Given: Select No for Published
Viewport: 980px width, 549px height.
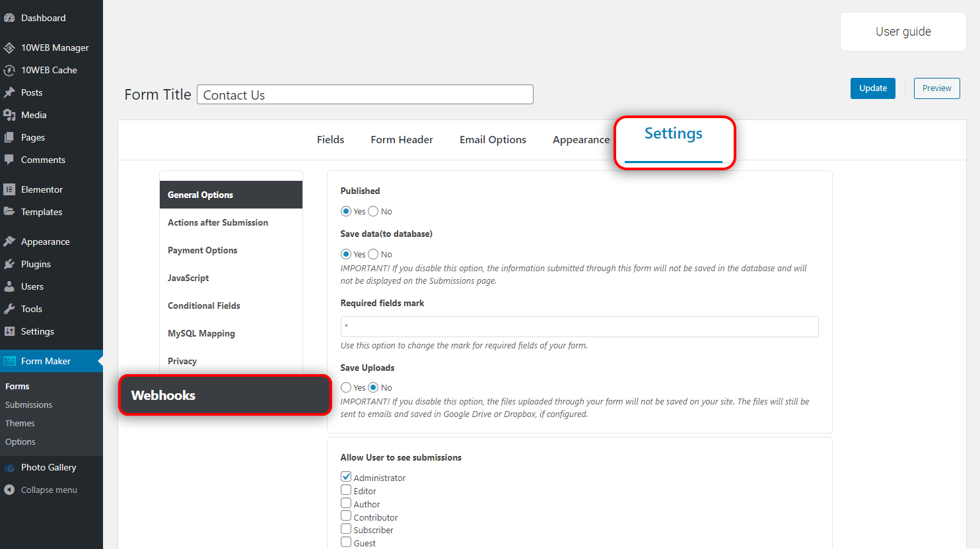Looking at the screenshot, I should click(373, 211).
